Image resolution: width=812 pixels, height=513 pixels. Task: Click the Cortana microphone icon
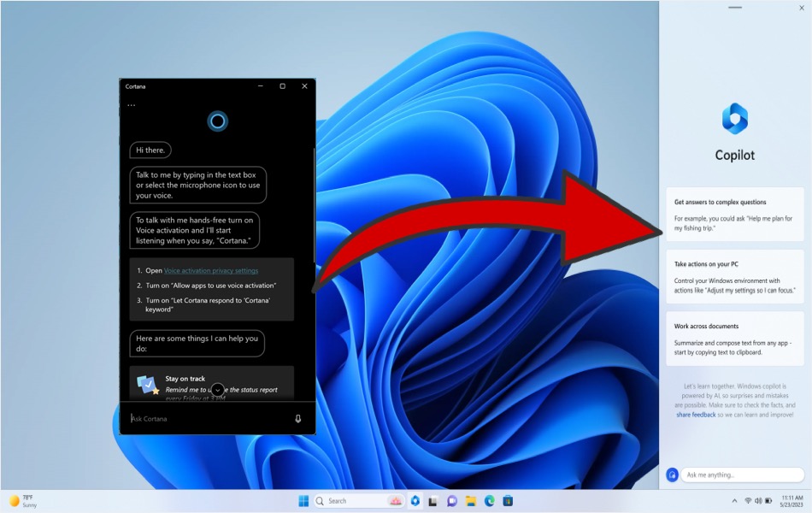[x=297, y=419]
